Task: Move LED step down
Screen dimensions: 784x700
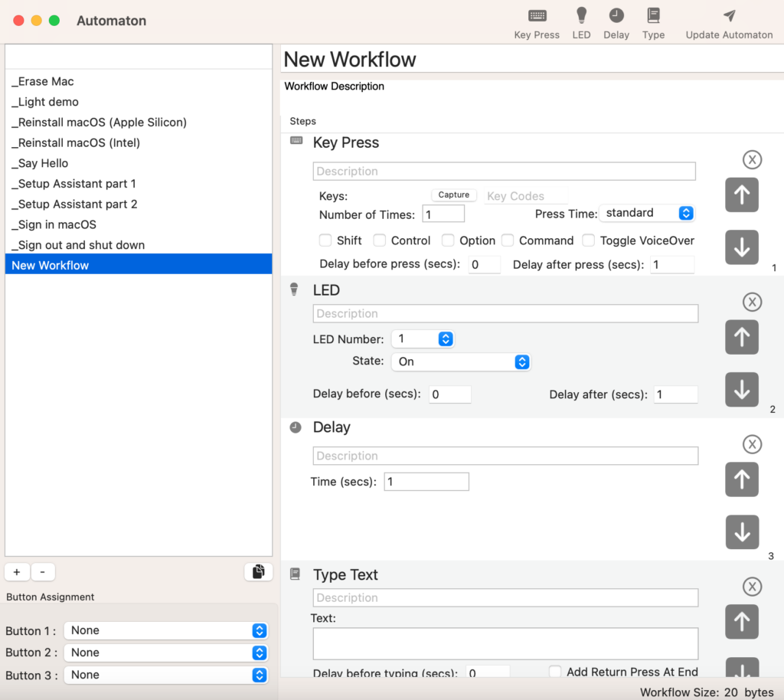Action: (x=742, y=390)
